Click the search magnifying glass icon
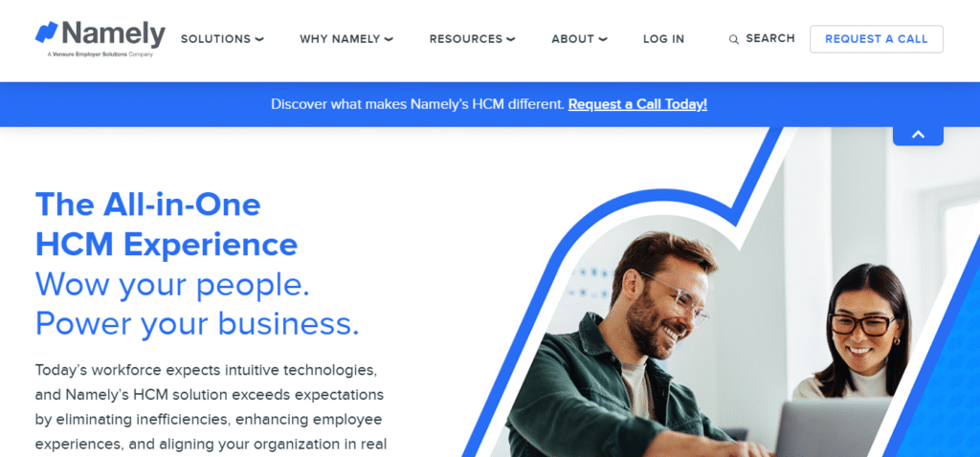The image size is (980, 457). click(734, 39)
